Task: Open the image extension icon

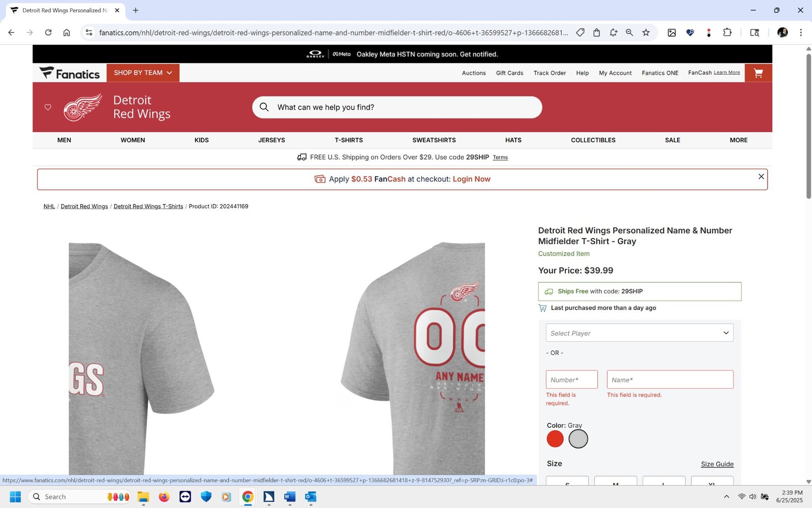Action: pos(671,33)
